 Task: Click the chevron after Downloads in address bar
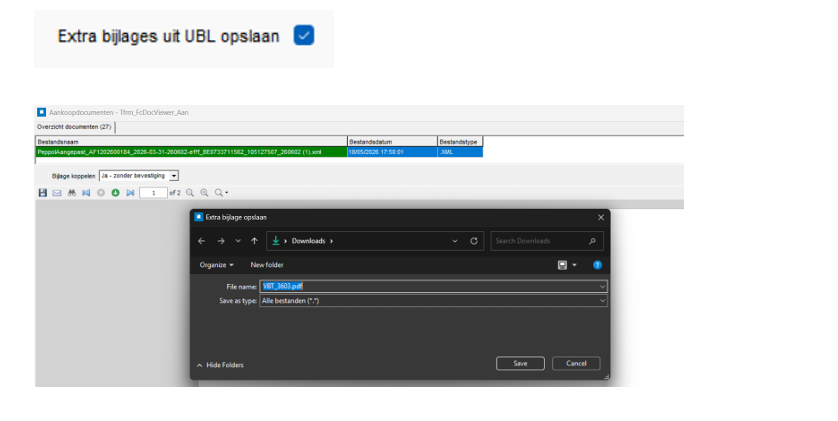[331, 241]
